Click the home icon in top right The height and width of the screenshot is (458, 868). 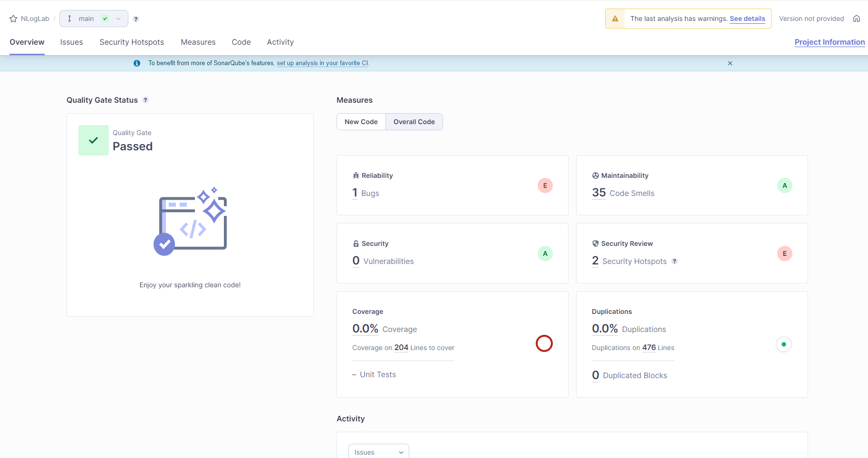pos(856,19)
